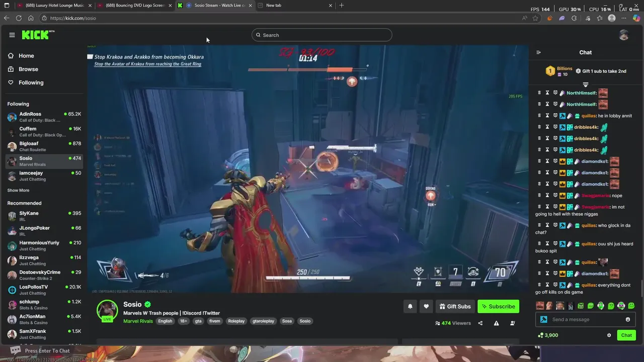Focus the Kick search field

(x=322, y=35)
